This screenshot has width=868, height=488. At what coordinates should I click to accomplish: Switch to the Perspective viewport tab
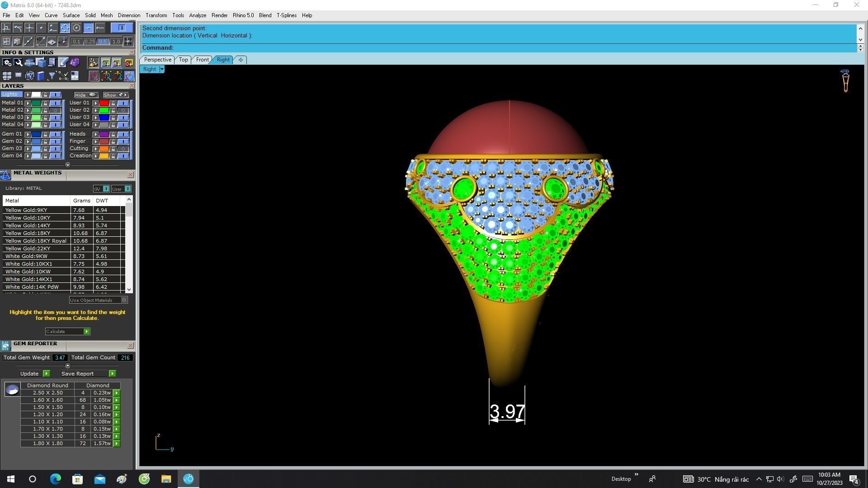click(x=157, y=60)
